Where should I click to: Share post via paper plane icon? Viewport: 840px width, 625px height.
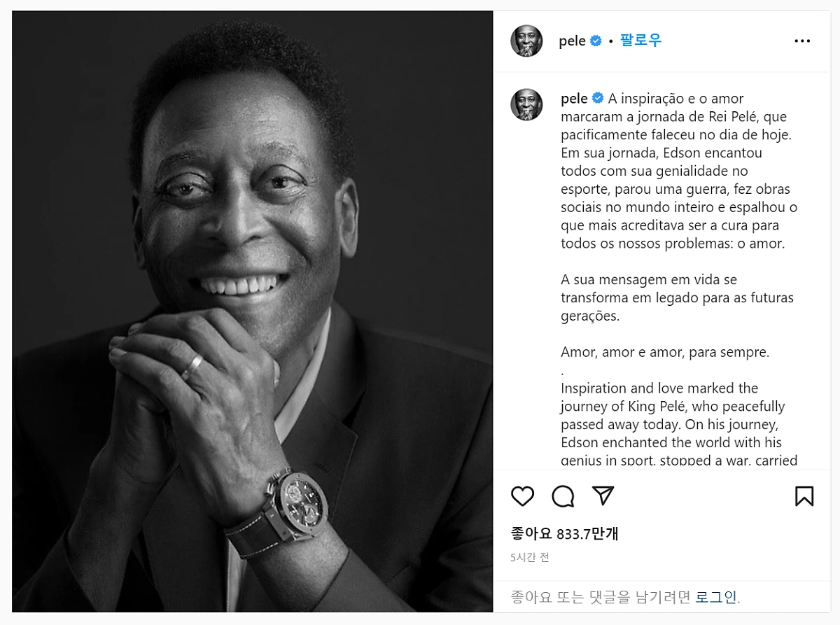click(x=603, y=496)
